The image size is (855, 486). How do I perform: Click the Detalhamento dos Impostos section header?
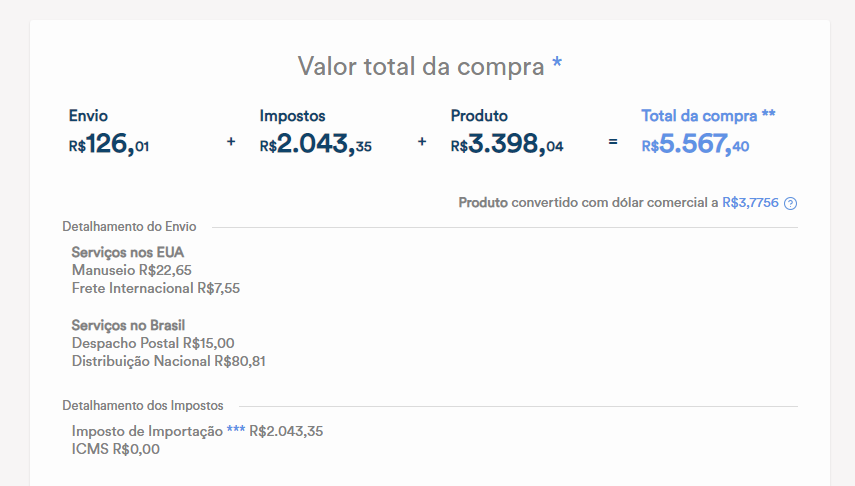[x=142, y=406]
